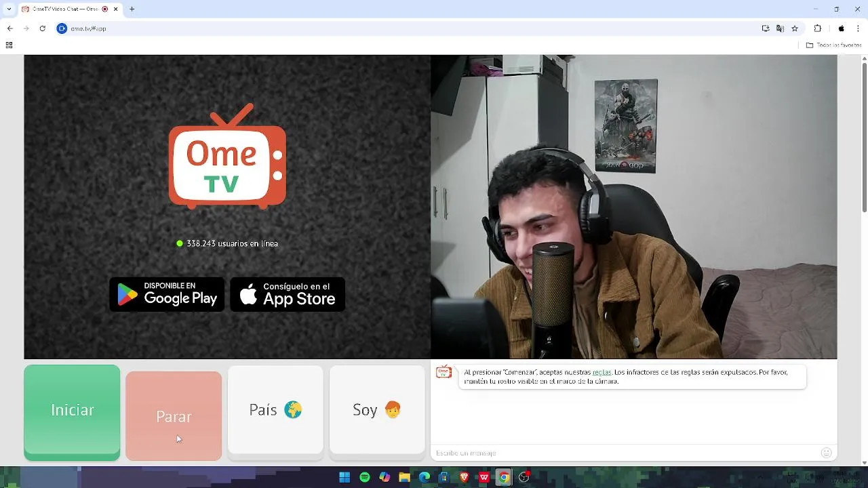Get the app on Google Play
Viewport: 868px width, 488px height.
[x=167, y=294]
